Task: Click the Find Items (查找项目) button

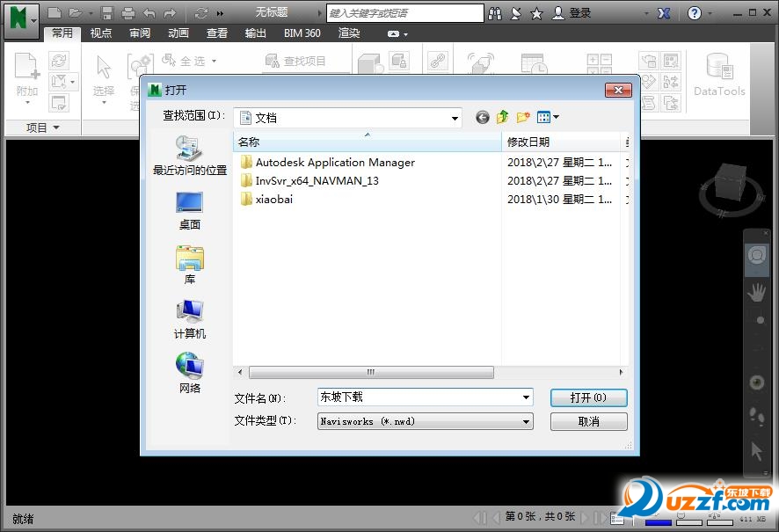Action: tap(295, 61)
